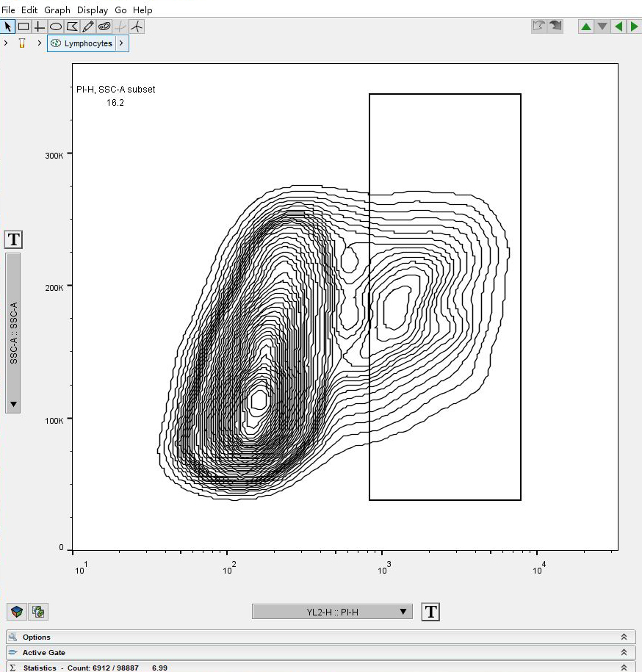Select the ellipse gate tool

(56, 26)
